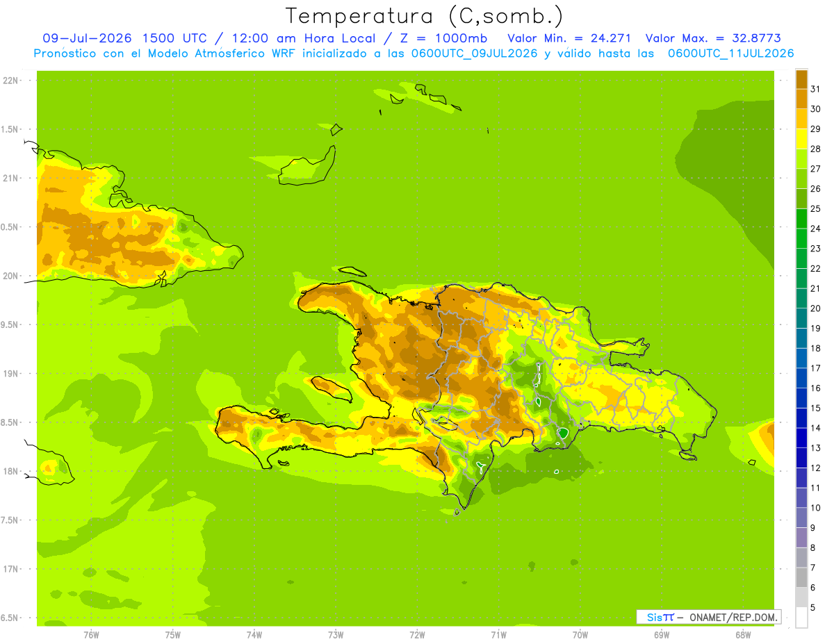
Task: Click the colorbar label "20"
Action: (816, 308)
